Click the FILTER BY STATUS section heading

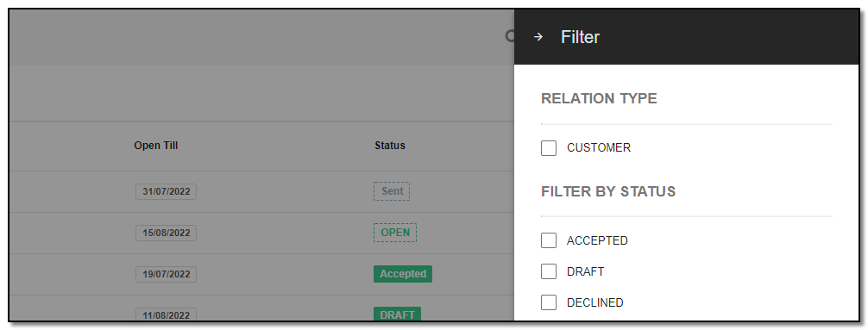608,191
